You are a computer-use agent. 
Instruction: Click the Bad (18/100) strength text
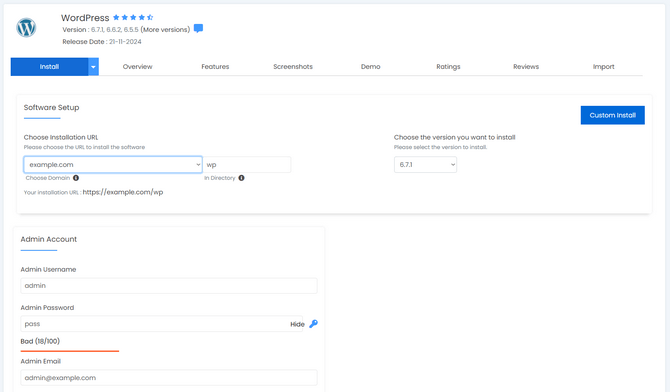point(40,341)
